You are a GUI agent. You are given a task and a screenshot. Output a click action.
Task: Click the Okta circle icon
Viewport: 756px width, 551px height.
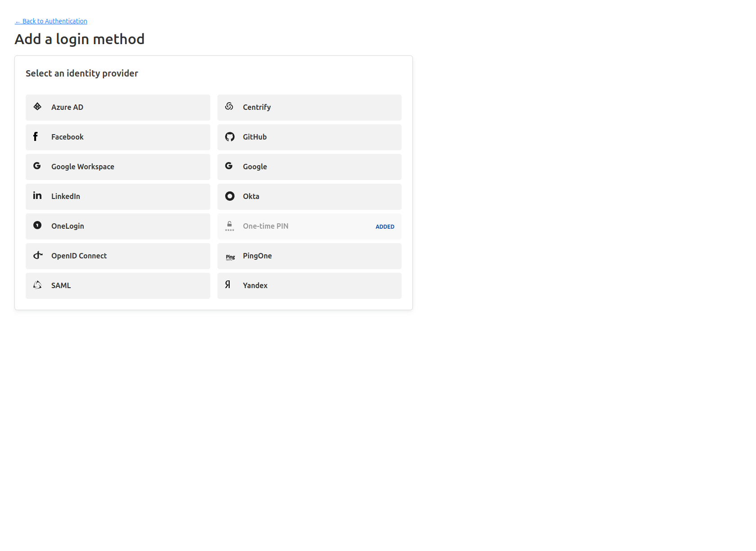pyautogui.click(x=229, y=196)
